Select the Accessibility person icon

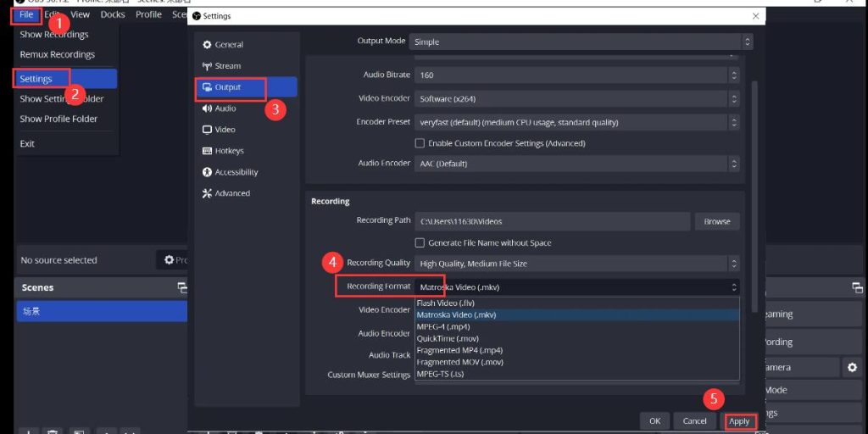pos(208,172)
